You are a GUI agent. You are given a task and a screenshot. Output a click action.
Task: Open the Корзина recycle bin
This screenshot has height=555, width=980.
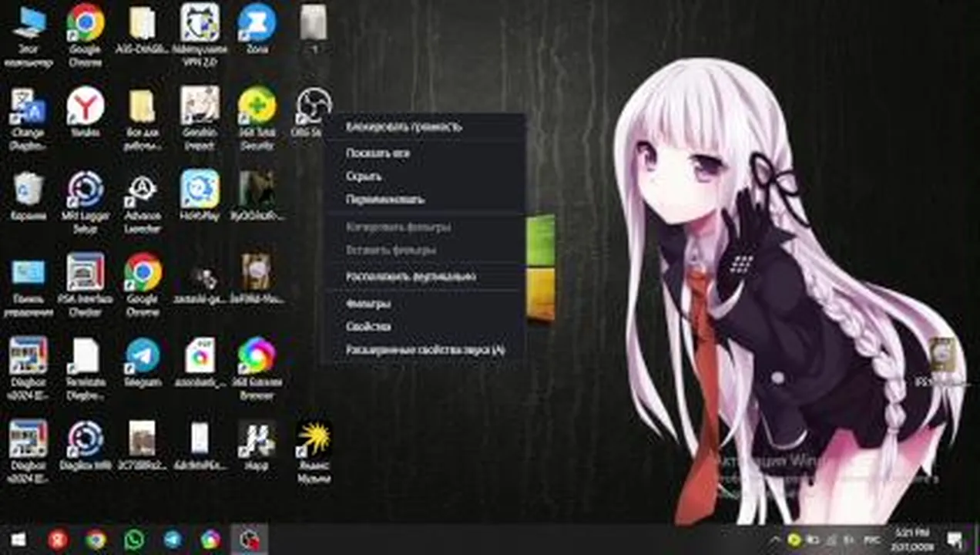tap(29, 197)
